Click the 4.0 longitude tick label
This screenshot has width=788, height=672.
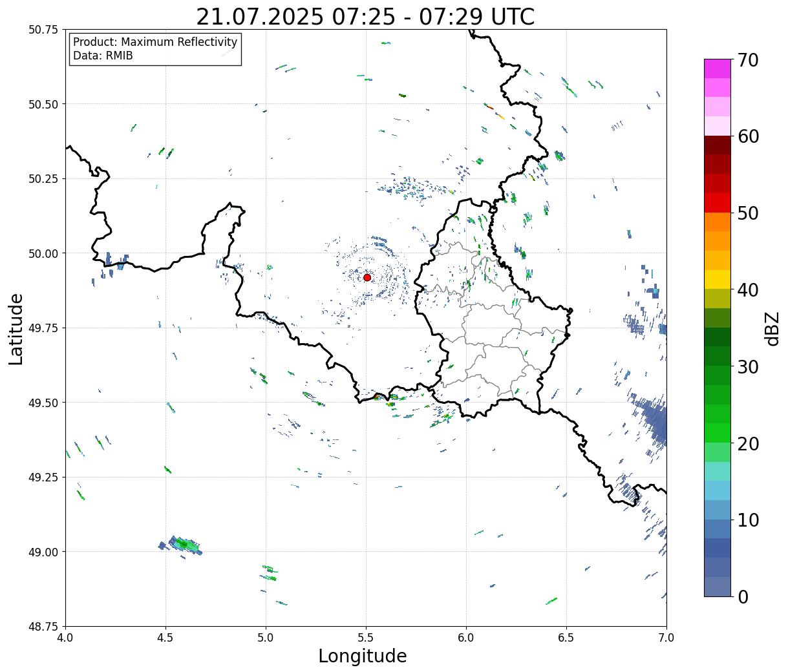pos(65,638)
